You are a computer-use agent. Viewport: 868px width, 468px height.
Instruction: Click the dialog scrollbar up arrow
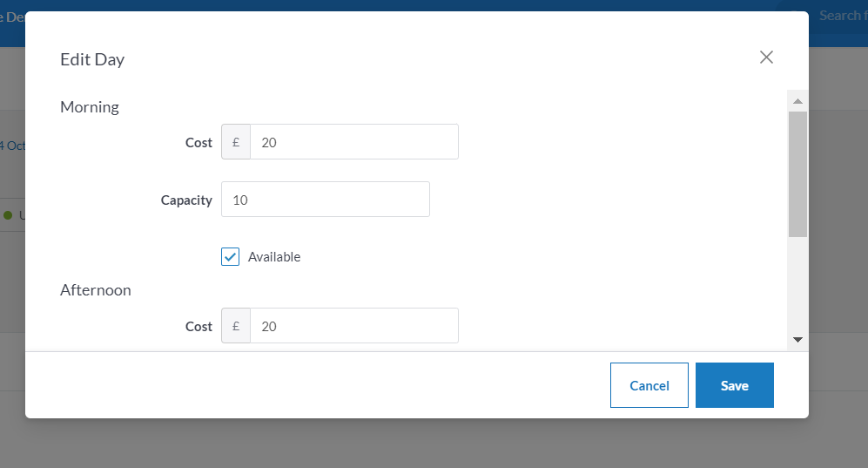[x=797, y=101]
